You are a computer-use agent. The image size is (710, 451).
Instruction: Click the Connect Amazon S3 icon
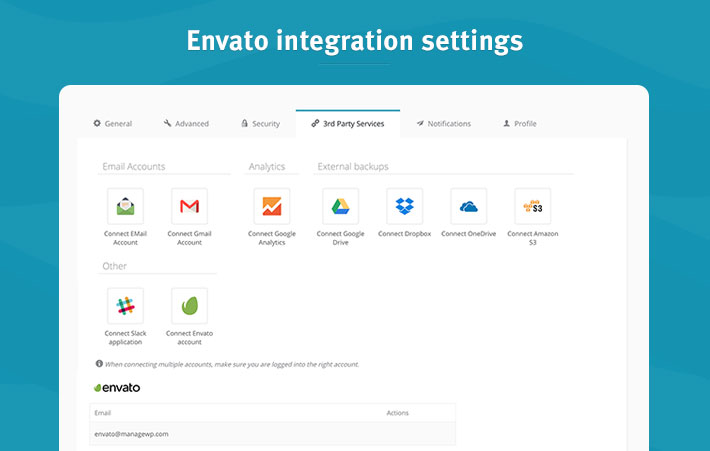pyautogui.click(x=532, y=207)
